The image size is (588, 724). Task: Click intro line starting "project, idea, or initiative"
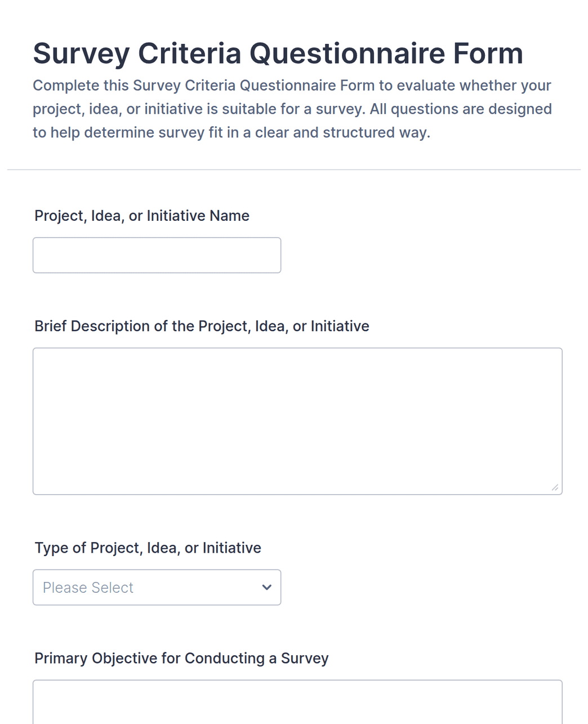[292, 109]
